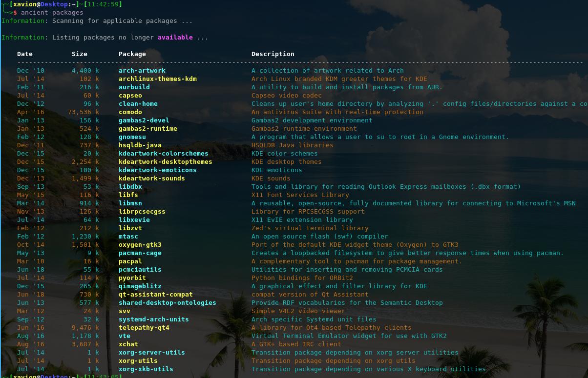Click description 'KDE sounds'
The width and height of the screenshot is (588, 378).
point(271,178)
